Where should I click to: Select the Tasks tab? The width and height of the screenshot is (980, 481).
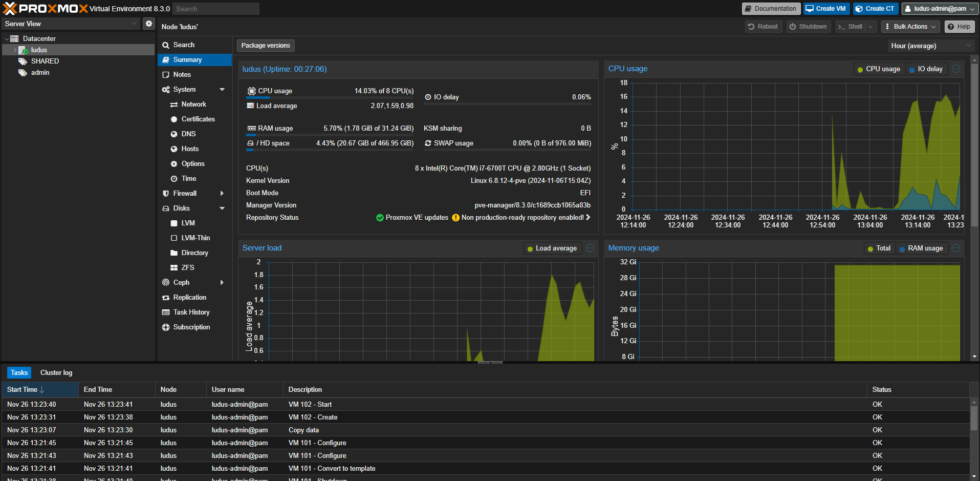(19, 373)
